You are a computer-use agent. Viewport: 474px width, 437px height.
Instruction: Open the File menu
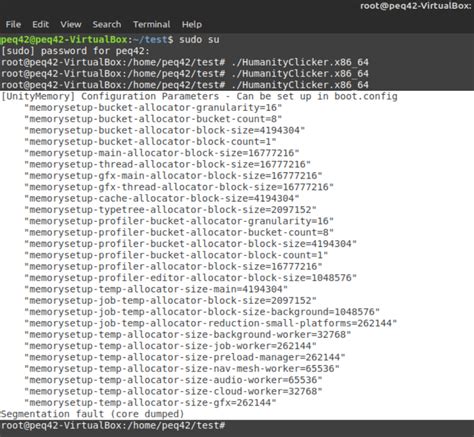click(x=13, y=24)
